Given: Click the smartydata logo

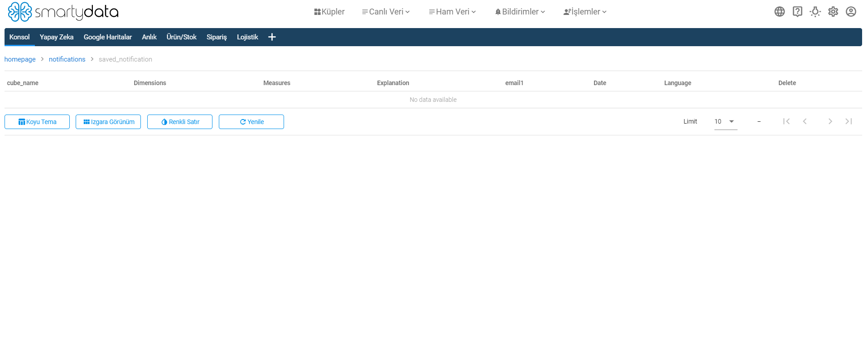Looking at the screenshot, I should coord(63,12).
